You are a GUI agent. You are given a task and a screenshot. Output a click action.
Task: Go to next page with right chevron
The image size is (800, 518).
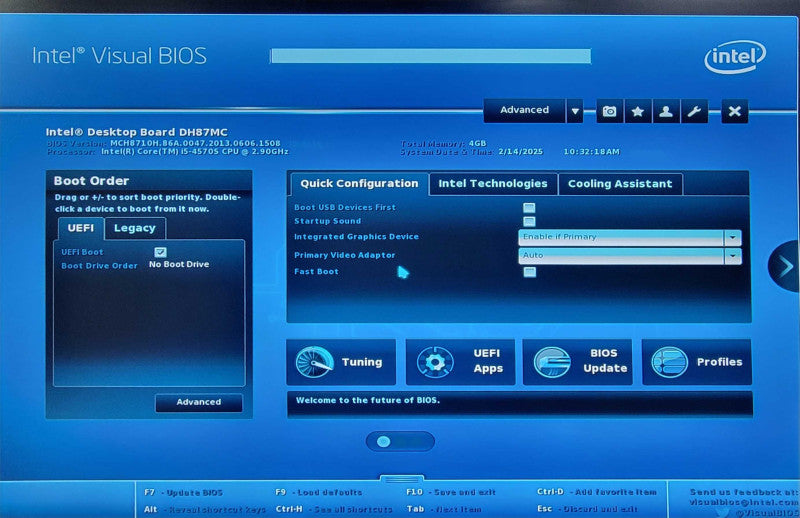tap(784, 266)
